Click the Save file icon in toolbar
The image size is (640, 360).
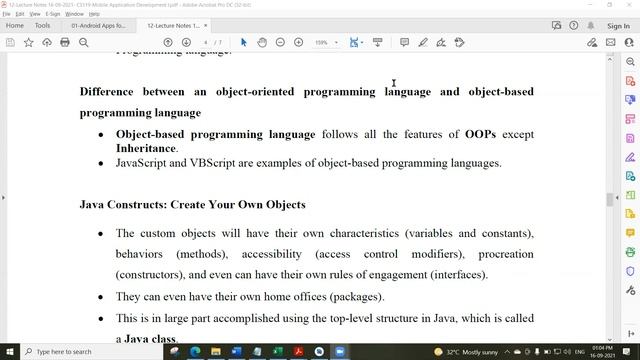pos(10,42)
